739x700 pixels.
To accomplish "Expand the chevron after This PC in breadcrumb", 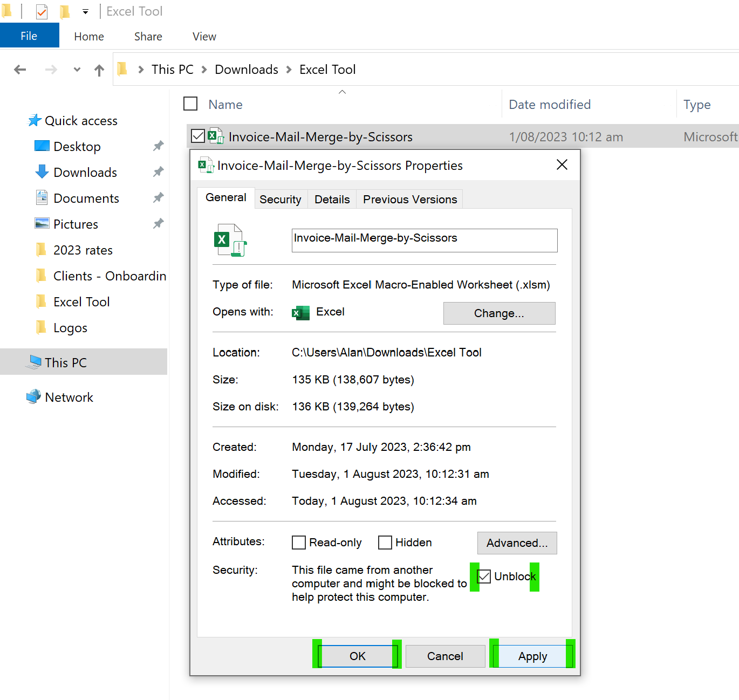I will [204, 70].
